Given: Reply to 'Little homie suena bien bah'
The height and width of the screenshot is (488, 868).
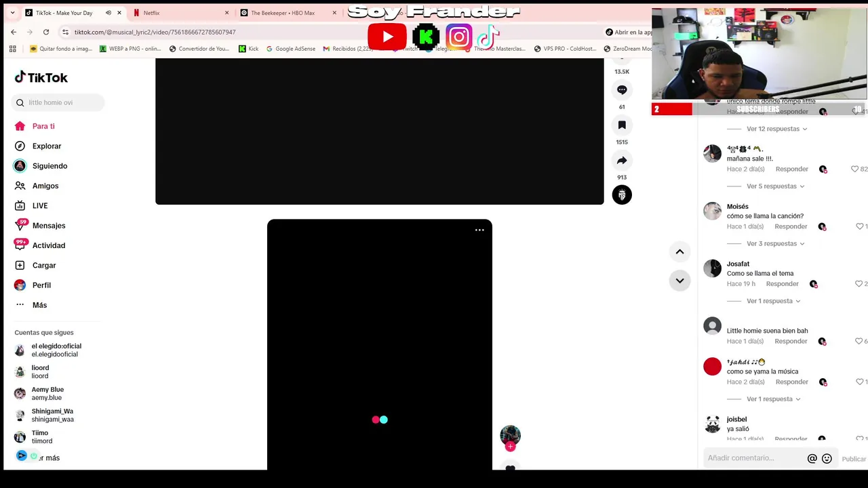Looking at the screenshot, I should pyautogui.click(x=791, y=341).
